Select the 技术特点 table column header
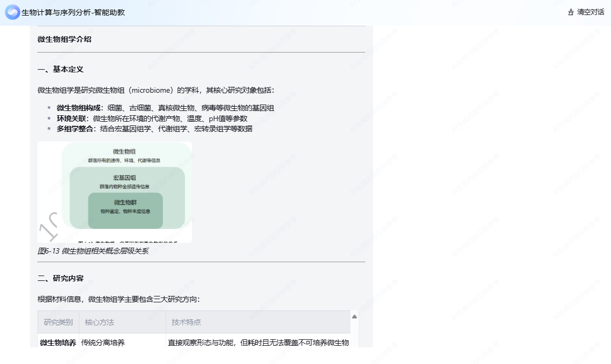The image size is (611, 364). (186, 322)
